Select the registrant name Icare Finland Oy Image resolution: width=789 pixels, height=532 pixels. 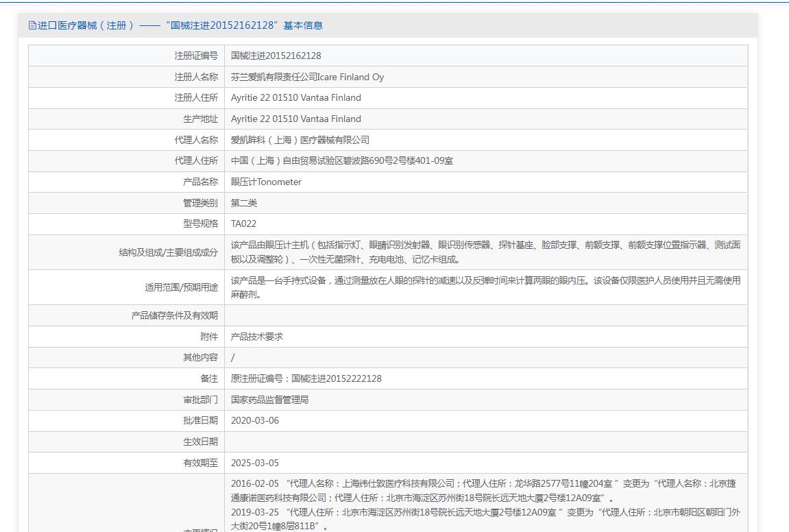[x=307, y=77]
